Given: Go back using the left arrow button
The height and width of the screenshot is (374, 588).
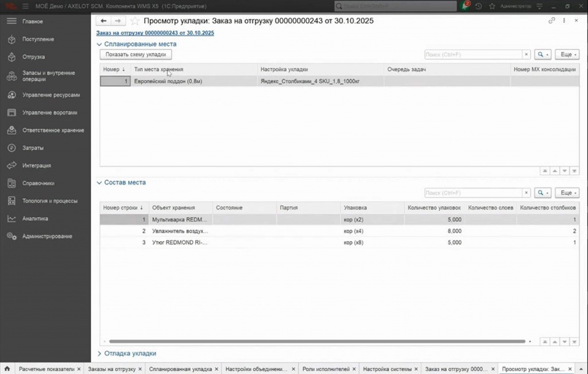Looking at the screenshot, I should point(103,21).
